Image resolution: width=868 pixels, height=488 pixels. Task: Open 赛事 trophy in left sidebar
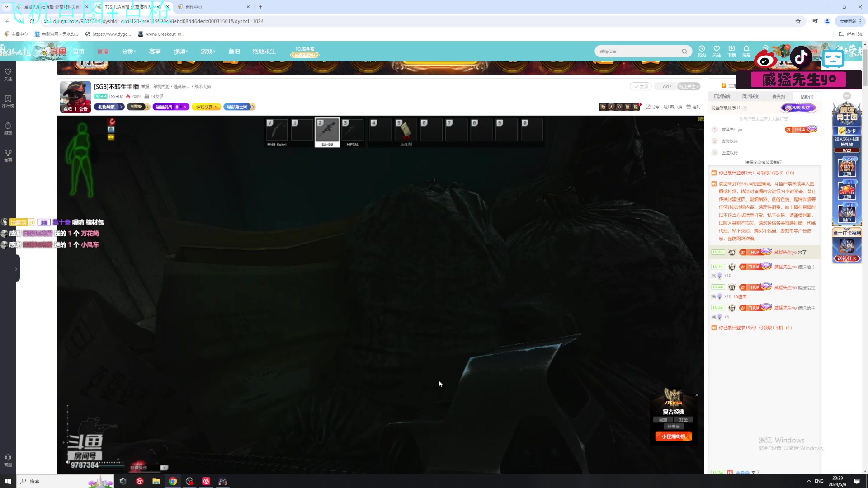point(8,156)
